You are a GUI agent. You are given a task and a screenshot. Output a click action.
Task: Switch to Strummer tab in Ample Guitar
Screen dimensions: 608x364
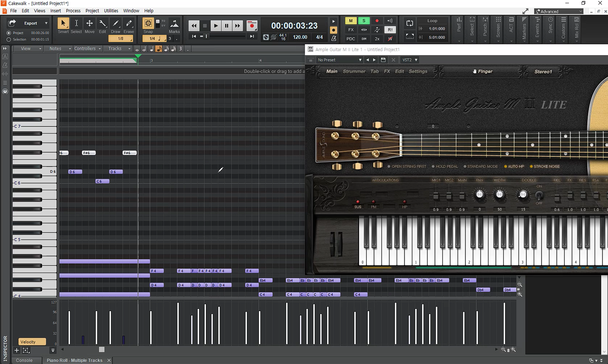click(x=354, y=71)
